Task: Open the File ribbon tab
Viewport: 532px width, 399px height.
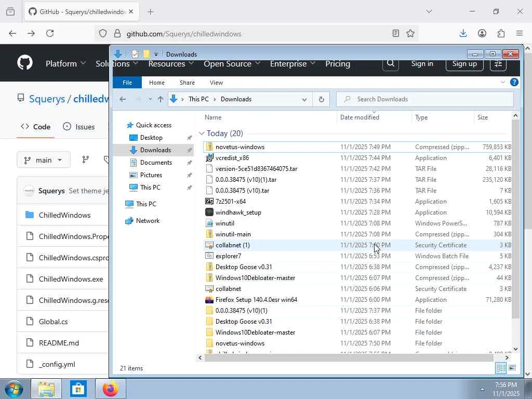Action: click(127, 83)
